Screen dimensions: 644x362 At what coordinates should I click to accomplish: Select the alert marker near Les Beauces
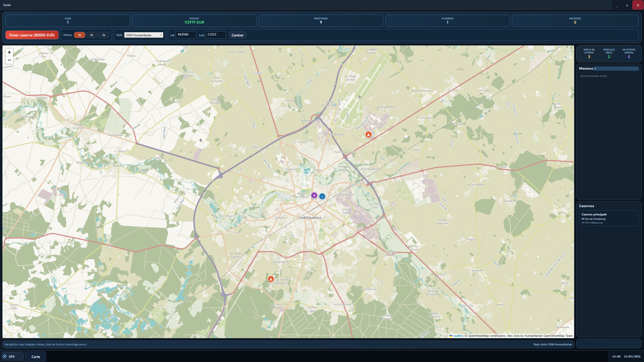pyautogui.click(x=368, y=134)
